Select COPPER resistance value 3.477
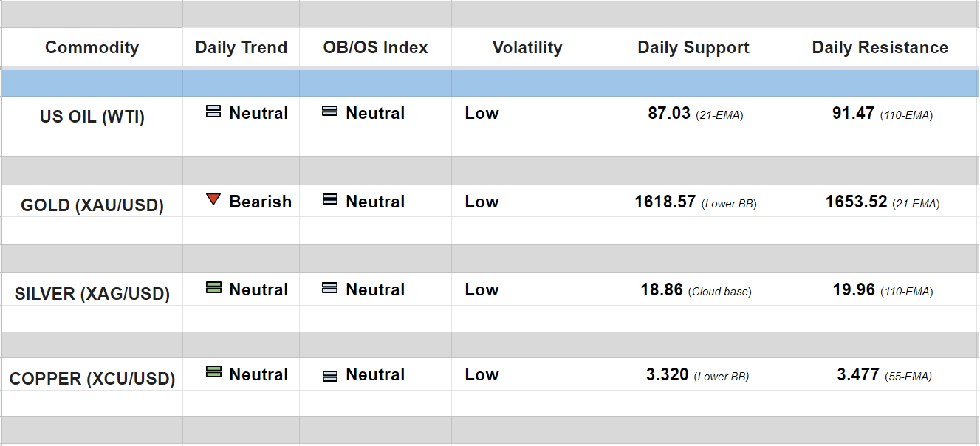The height and width of the screenshot is (446, 980). pos(858,374)
